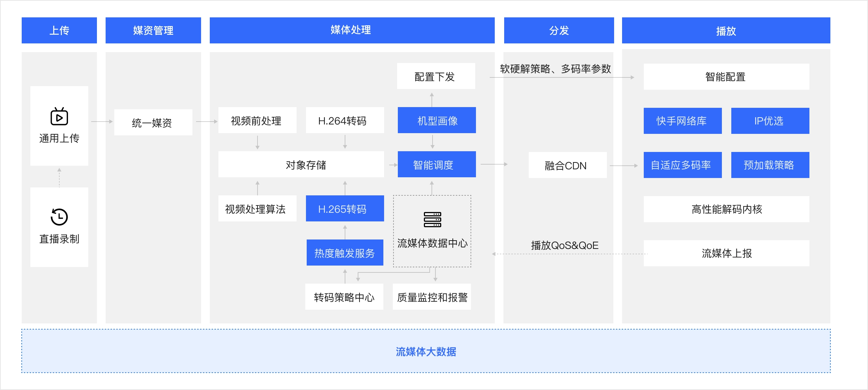Click the 播放 header block

[x=726, y=30]
